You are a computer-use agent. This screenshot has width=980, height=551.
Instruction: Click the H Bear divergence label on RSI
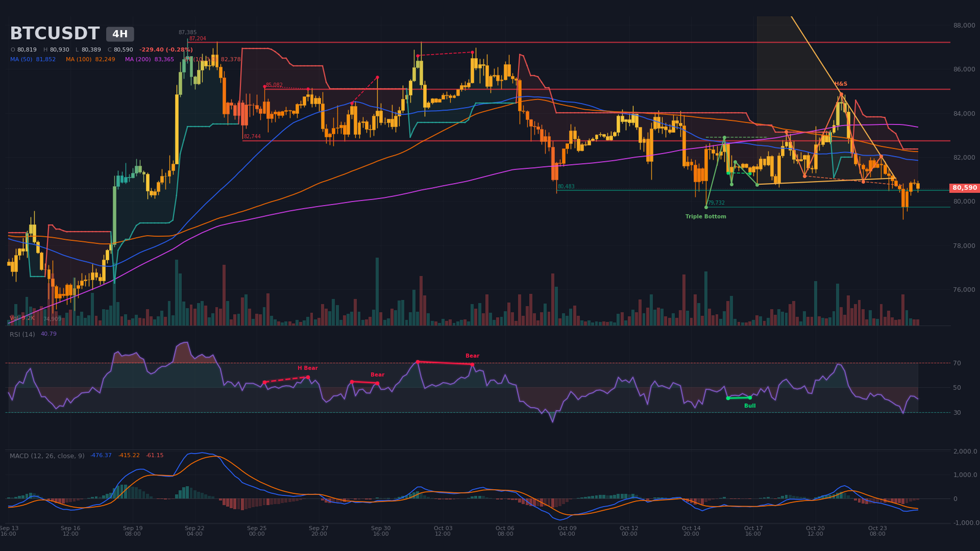(x=307, y=368)
